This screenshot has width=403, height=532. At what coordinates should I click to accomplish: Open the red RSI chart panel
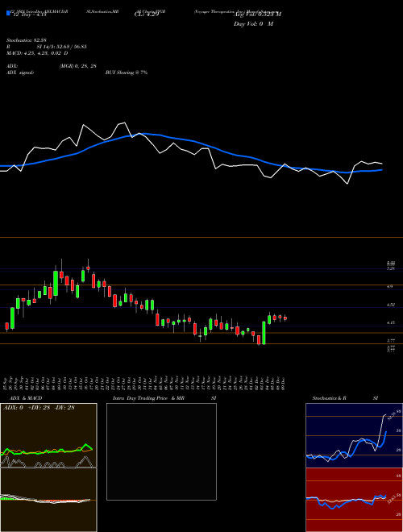point(354,500)
